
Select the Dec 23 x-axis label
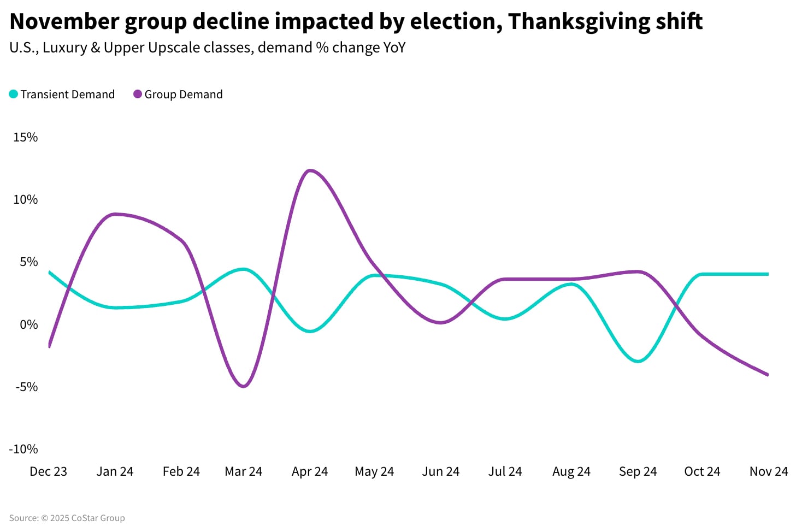[x=48, y=471]
